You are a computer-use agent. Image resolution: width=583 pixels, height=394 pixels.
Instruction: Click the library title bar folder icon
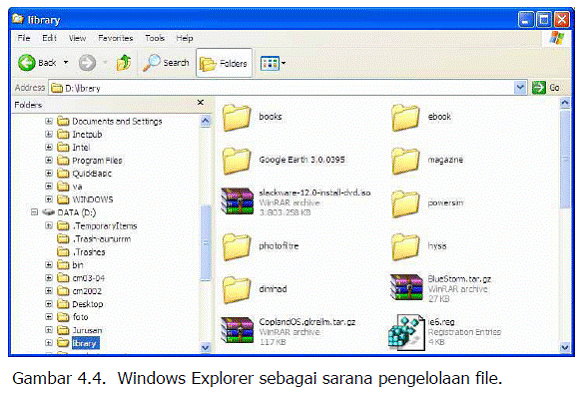click(x=18, y=19)
